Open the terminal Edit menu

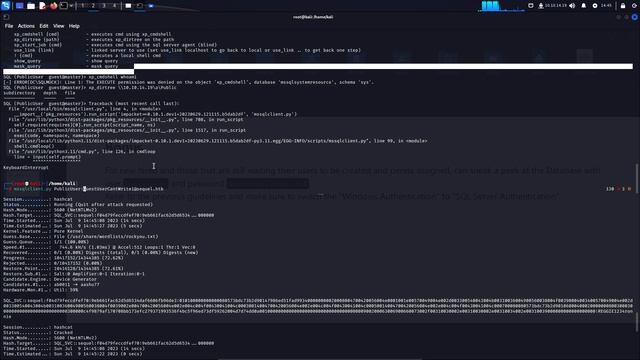coord(44,26)
